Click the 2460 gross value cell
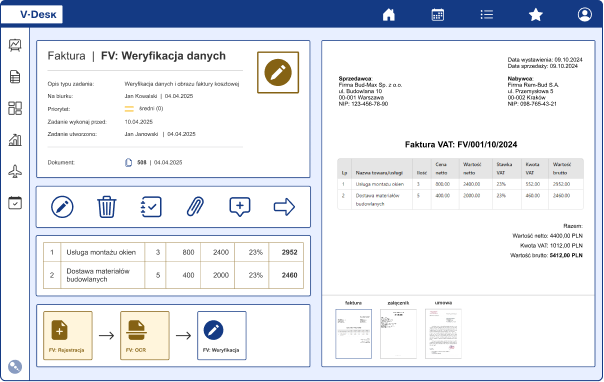 (286, 275)
